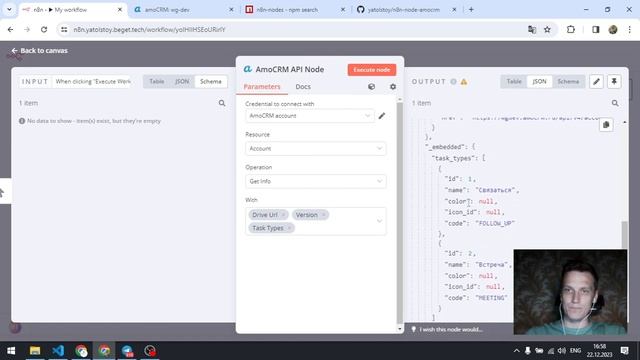The height and width of the screenshot is (360, 640).
Task: Click the ENG language indicator
Action: [576, 351]
